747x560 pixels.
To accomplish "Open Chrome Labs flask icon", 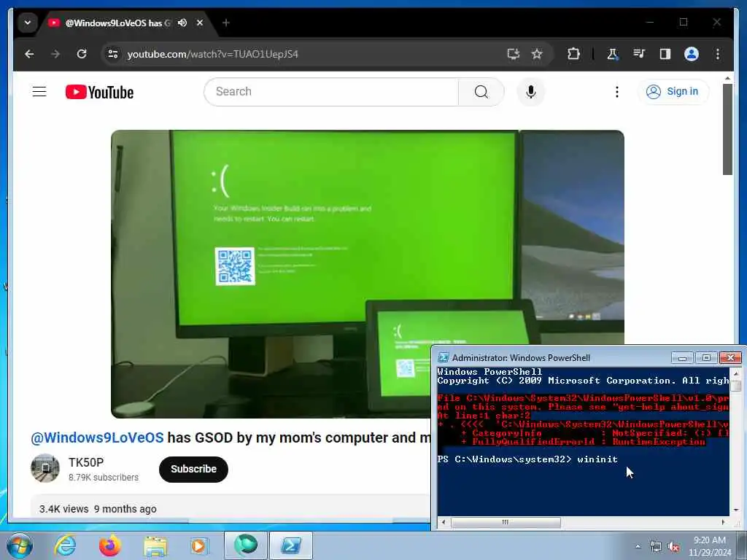I will 613,54.
